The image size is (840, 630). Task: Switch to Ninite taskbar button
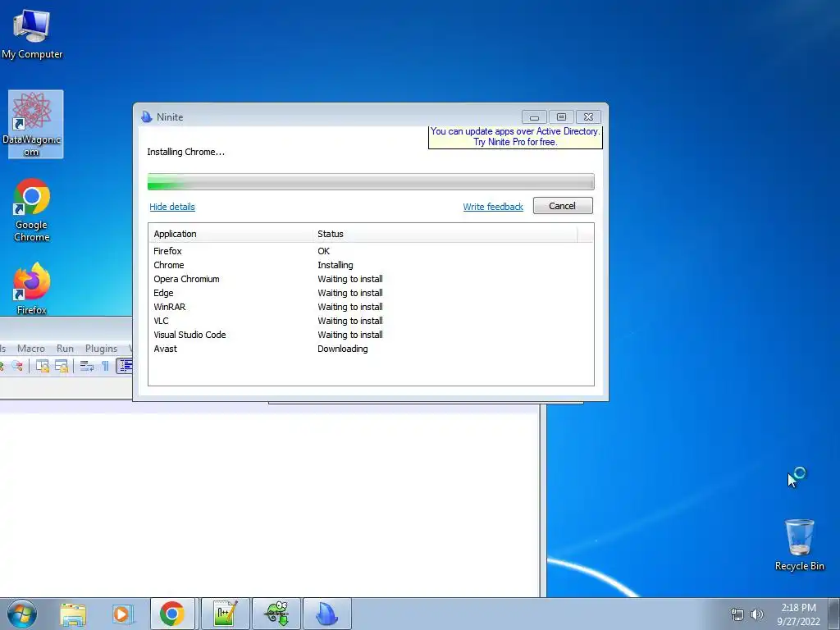point(327,614)
